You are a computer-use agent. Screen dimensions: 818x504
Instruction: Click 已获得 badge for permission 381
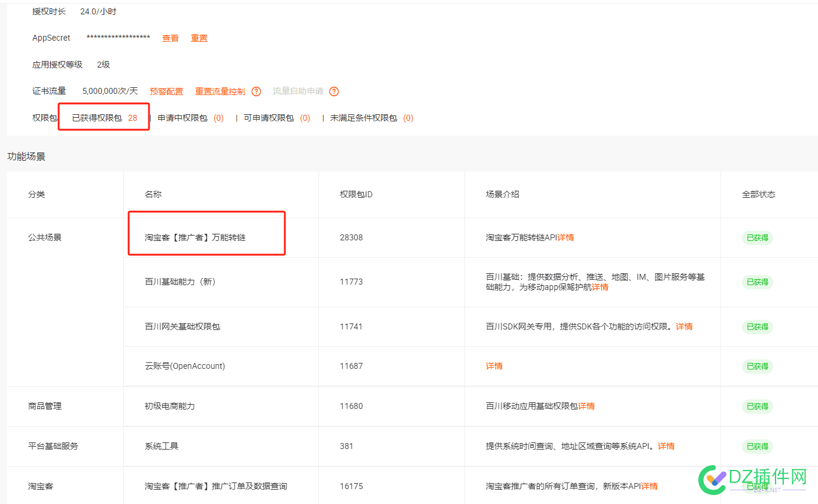[x=758, y=447]
